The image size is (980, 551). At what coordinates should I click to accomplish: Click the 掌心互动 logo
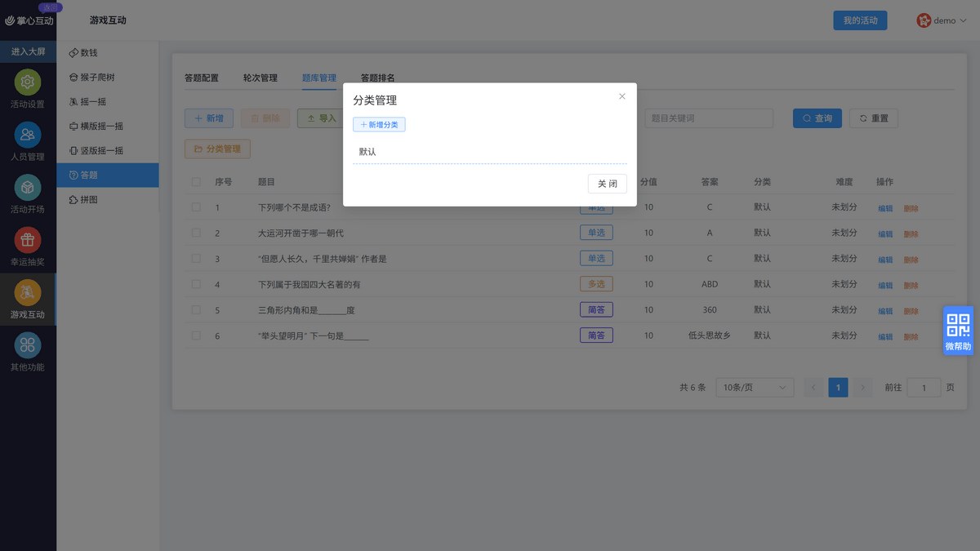(29, 20)
